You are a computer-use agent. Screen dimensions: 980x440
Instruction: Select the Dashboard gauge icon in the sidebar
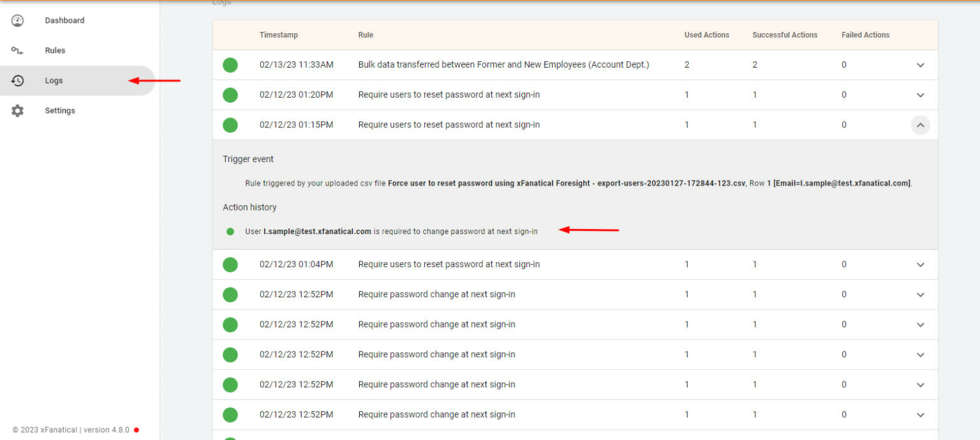17,20
